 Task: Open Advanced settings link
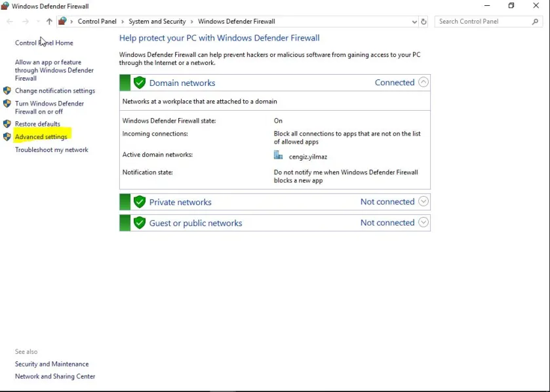coord(41,137)
